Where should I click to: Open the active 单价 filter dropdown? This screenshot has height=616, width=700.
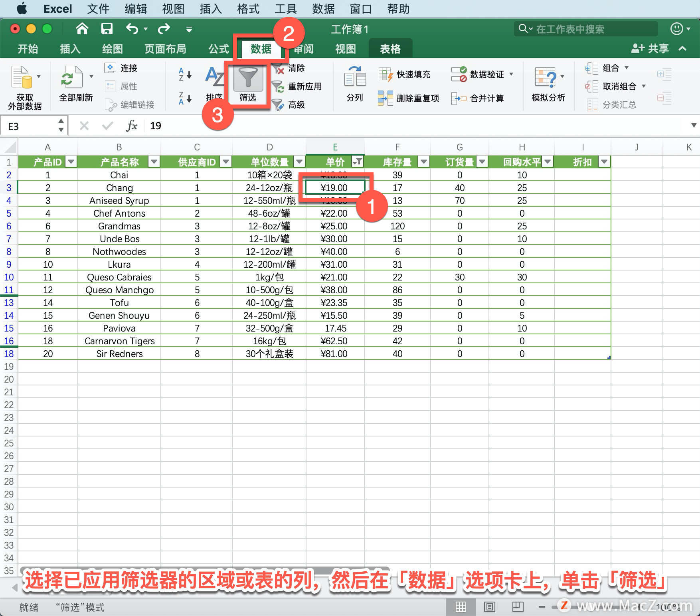point(358,162)
